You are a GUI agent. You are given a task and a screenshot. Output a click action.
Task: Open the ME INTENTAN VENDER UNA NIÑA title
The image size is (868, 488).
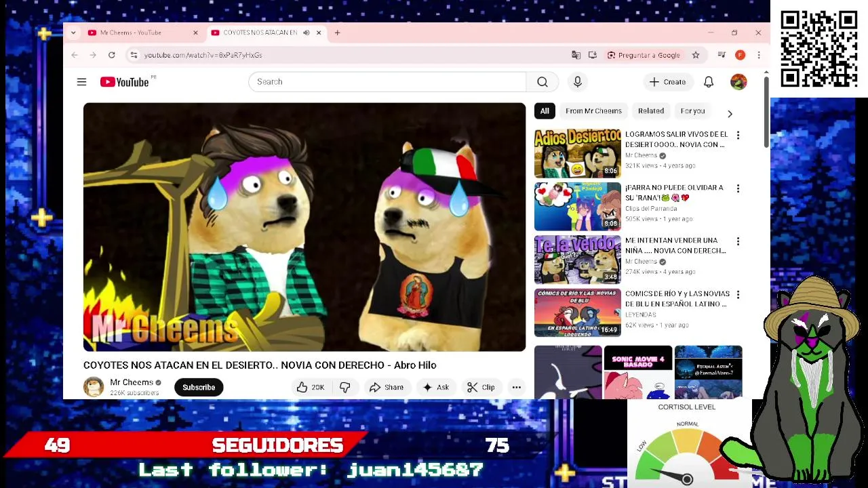click(x=675, y=245)
